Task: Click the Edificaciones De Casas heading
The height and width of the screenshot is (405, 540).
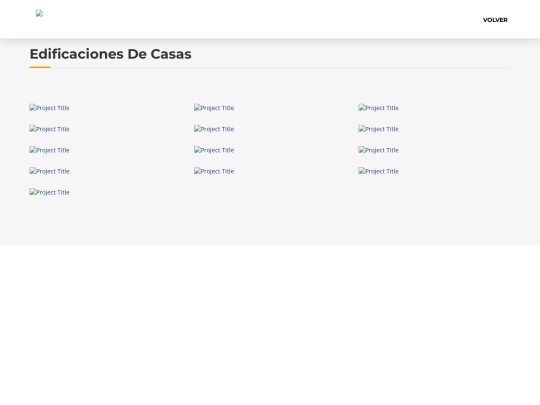Action: pyautogui.click(x=111, y=54)
